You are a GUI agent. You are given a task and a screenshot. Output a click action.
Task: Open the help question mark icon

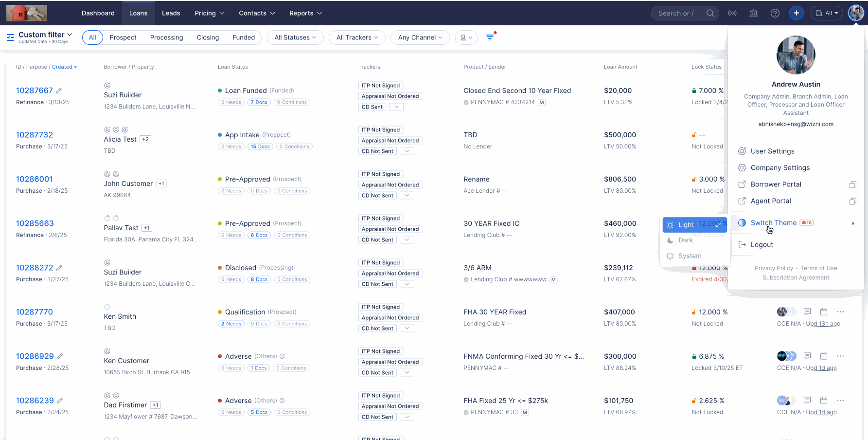tap(775, 13)
